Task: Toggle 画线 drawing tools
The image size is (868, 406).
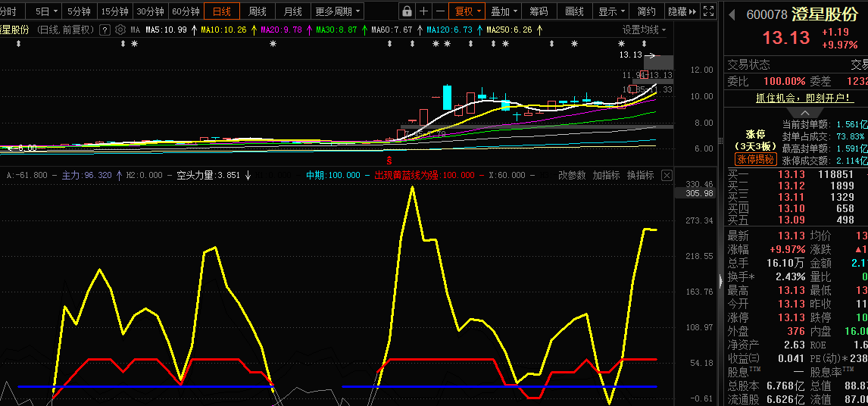Action: 574,11
